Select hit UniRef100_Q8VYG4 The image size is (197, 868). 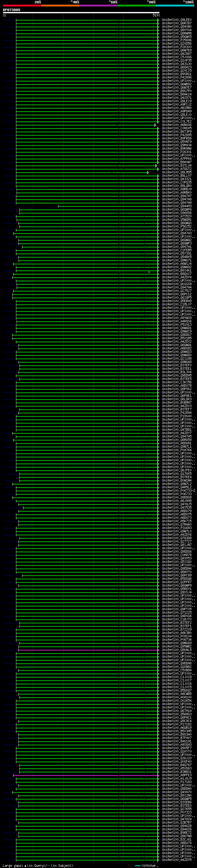177,30
